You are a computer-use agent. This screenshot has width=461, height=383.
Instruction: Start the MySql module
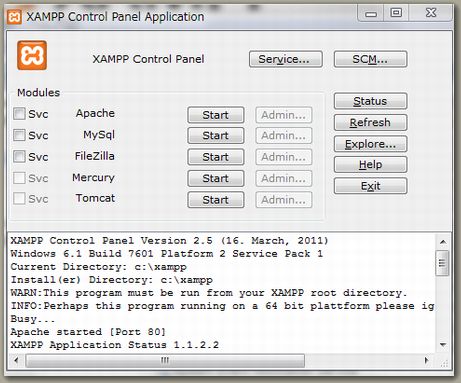click(216, 136)
